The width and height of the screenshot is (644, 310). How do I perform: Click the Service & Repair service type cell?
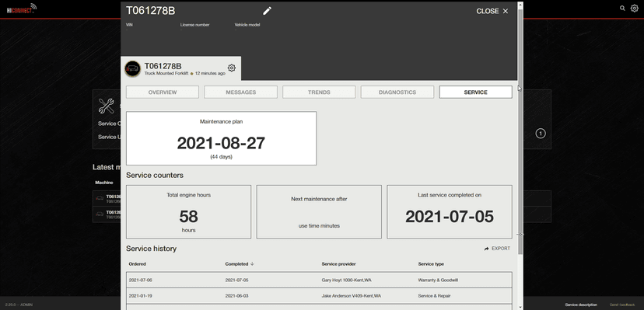434,296
